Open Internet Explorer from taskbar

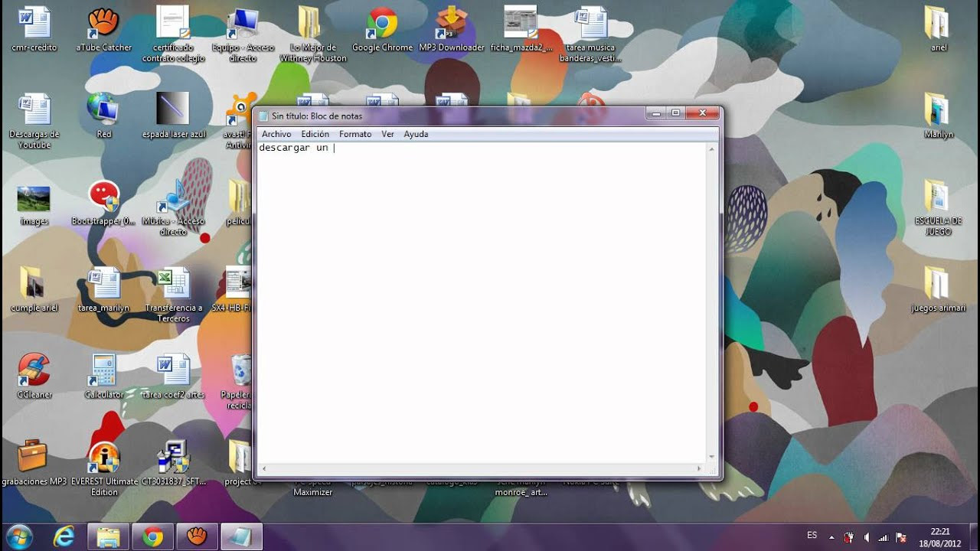[x=64, y=537]
